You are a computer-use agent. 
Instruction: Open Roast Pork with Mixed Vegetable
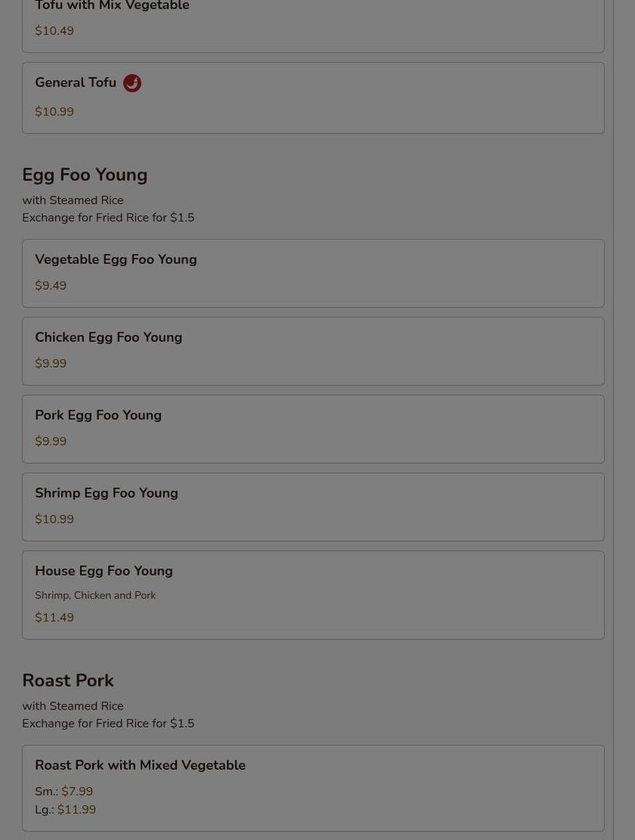(x=140, y=765)
